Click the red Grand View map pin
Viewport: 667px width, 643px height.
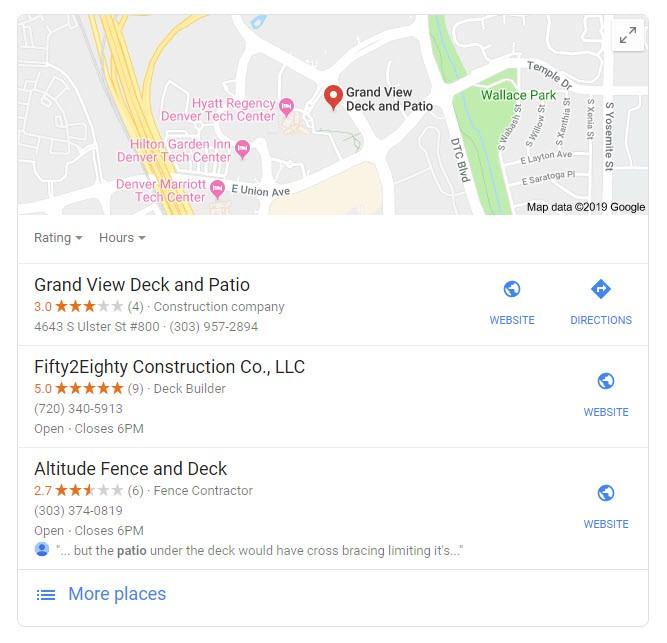coord(333,97)
